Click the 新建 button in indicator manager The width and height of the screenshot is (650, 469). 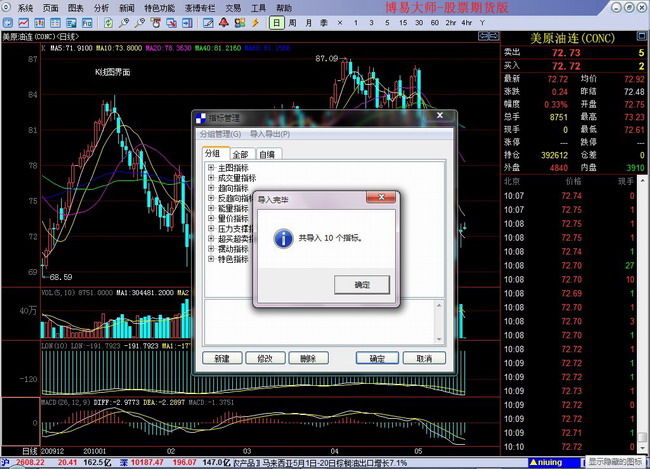pyautogui.click(x=222, y=358)
